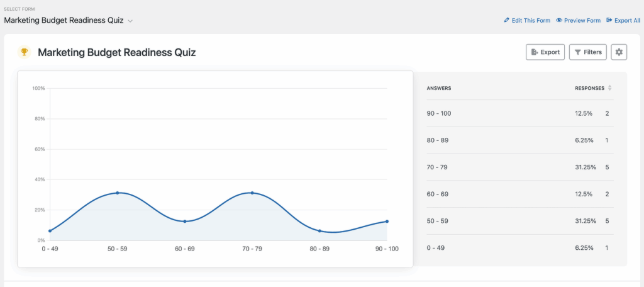644x287 pixels.
Task: Click the Answers column header
Action: point(438,88)
